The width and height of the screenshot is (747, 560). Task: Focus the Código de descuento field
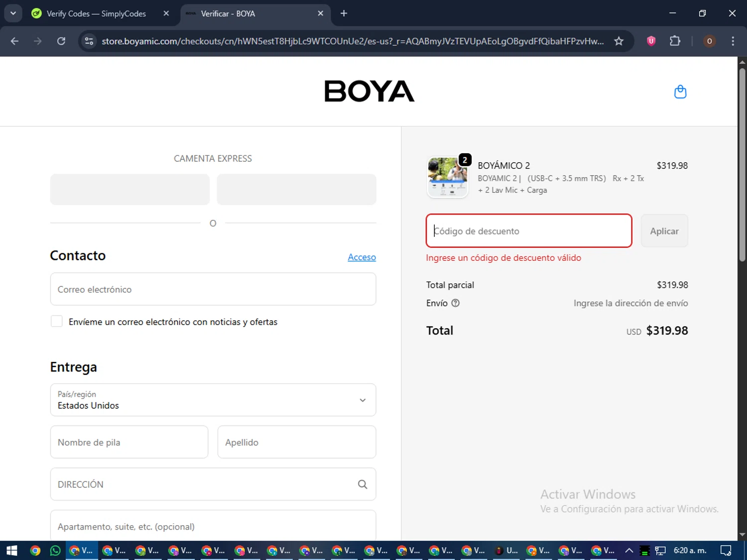click(x=529, y=231)
